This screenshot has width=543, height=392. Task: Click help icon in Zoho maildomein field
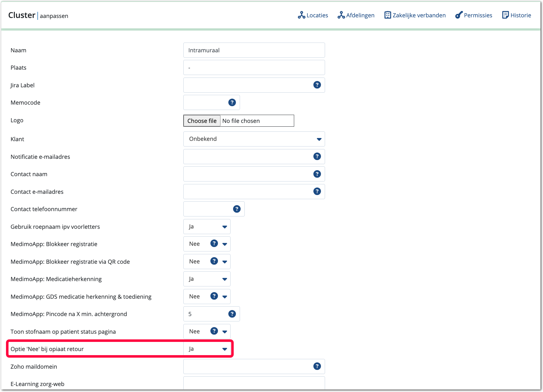[317, 366]
